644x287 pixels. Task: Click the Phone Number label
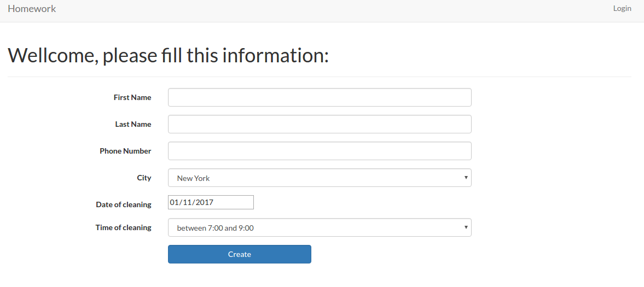(x=125, y=151)
